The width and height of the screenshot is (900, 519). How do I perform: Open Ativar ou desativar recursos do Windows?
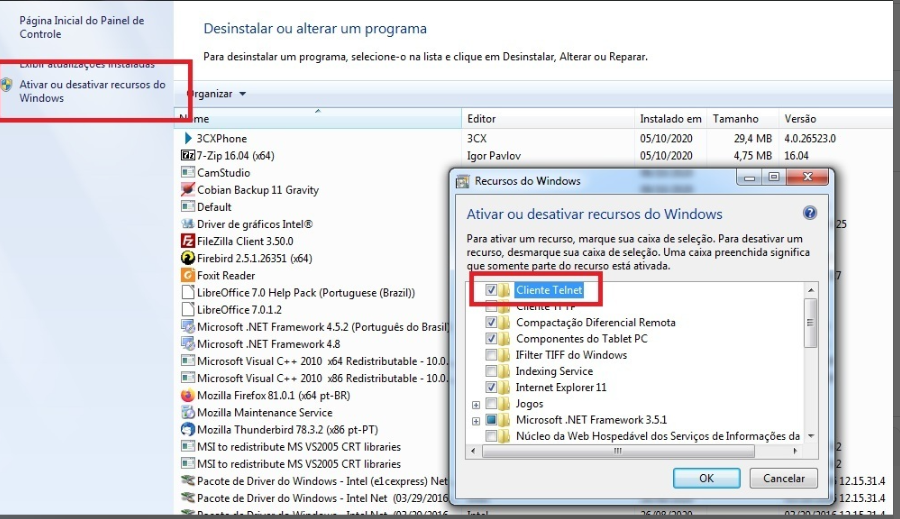[92, 91]
